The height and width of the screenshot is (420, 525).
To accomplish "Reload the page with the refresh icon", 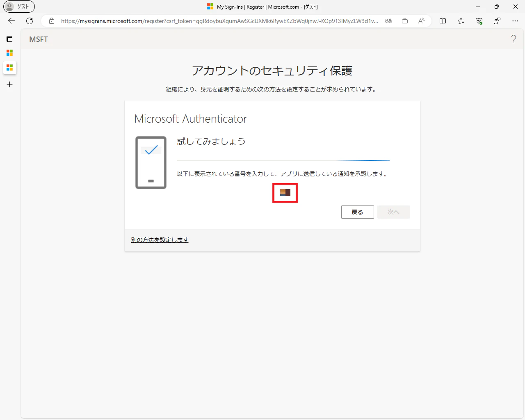I will click(30, 21).
